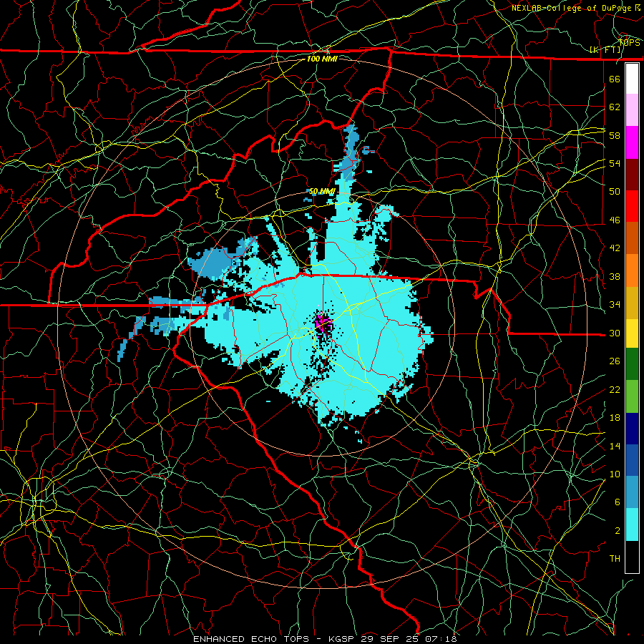The width and height of the screenshot is (644, 644).
Task: Click the 62 scale label
Action: [615, 107]
